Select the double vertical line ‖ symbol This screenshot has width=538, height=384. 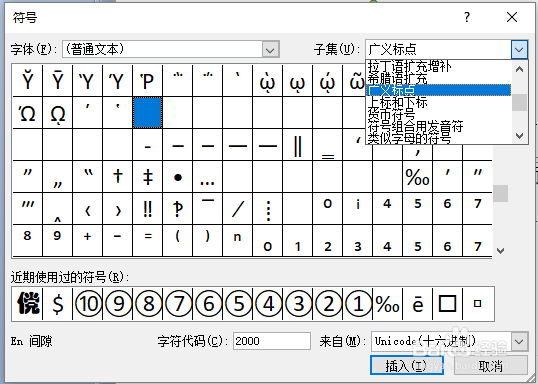click(298, 145)
